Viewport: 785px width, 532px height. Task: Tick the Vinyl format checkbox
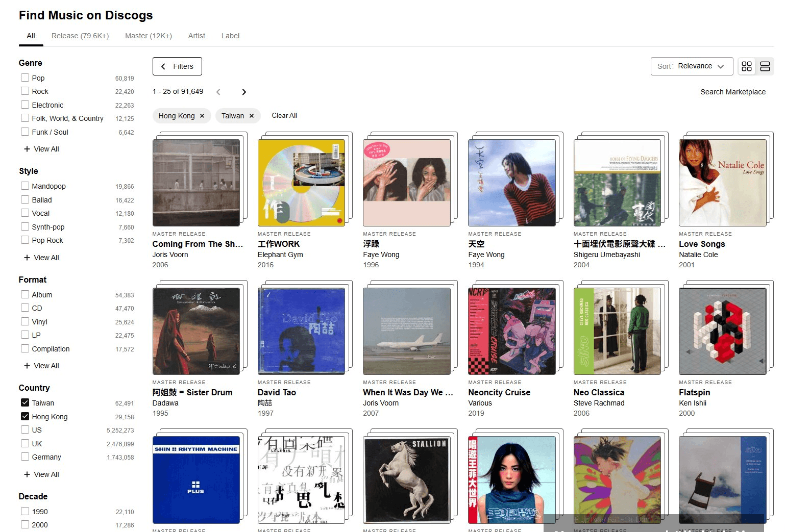[x=24, y=321]
